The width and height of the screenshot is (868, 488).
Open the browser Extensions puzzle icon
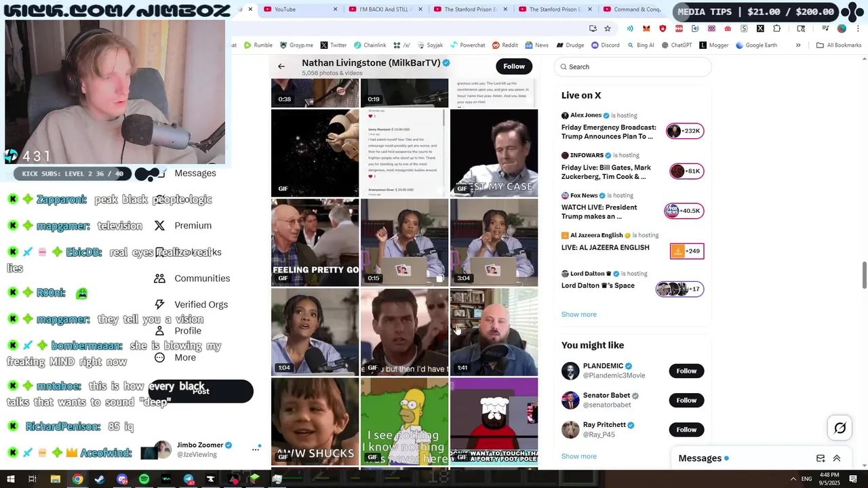[x=776, y=28]
